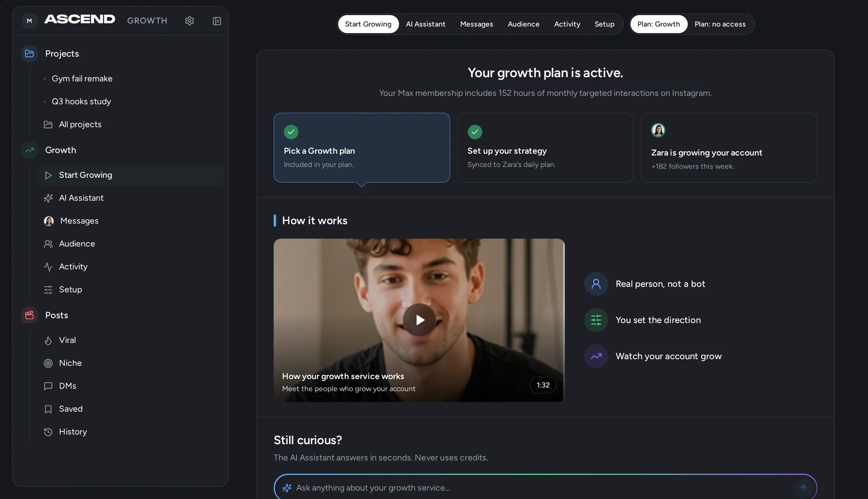Screen dimensions: 868x499
Task: Click the Watch your account grow text
Action: (668, 356)
